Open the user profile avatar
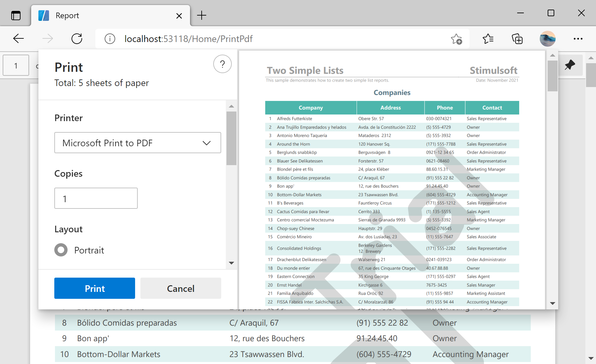The height and width of the screenshot is (364, 596). (x=548, y=39)
